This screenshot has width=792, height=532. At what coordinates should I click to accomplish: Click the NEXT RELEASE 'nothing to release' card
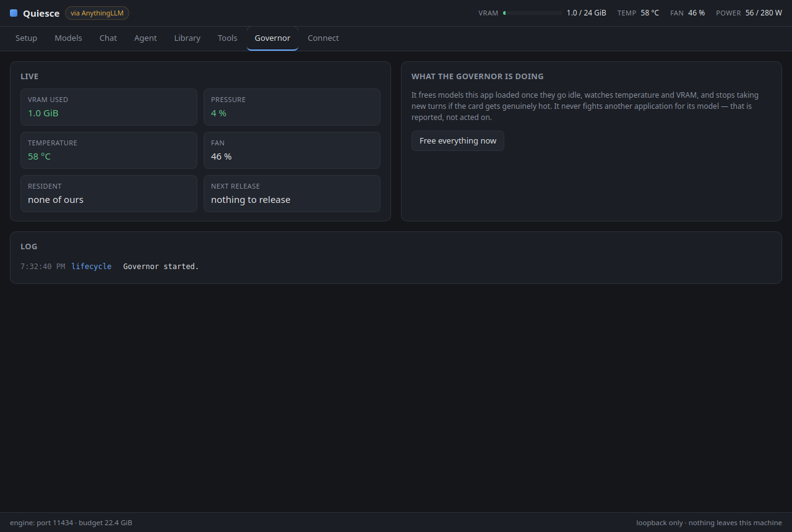pyautogui.click(x=292, y=194)
